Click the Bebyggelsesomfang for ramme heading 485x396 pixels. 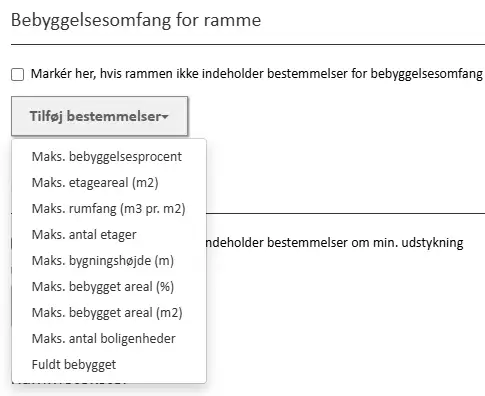(x=136, y=20)
